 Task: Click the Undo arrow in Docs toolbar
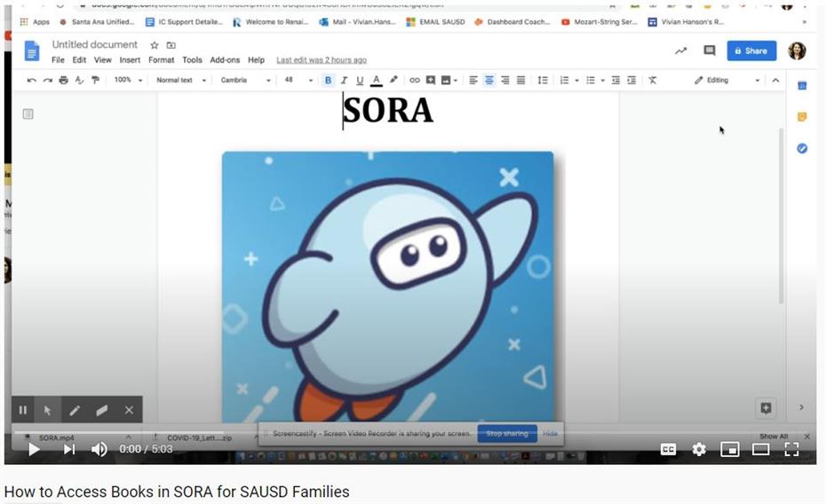[32, 81]
